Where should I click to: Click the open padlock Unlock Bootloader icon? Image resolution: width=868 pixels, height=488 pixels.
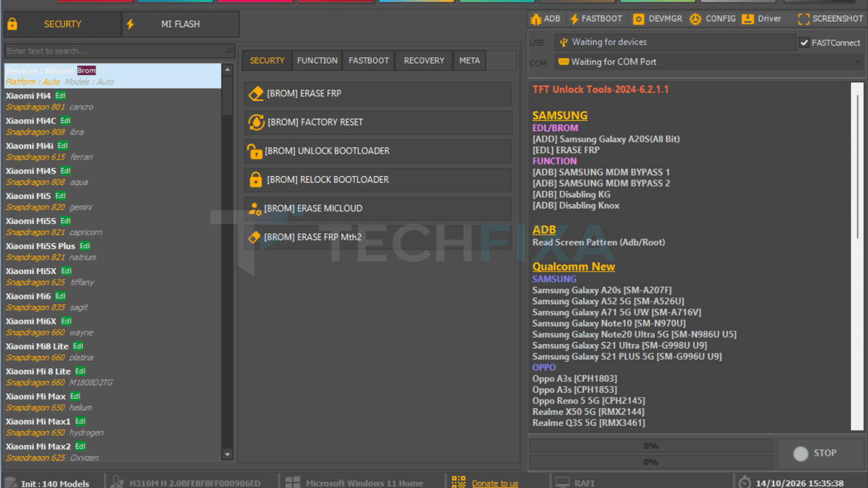[x=254, y=151]
